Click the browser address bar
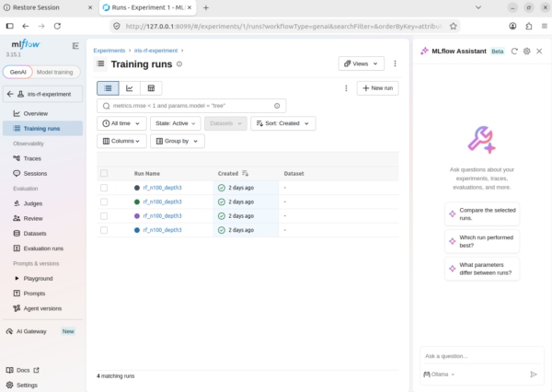This screenshot has height=392, width=552. [x=283, y=26]
